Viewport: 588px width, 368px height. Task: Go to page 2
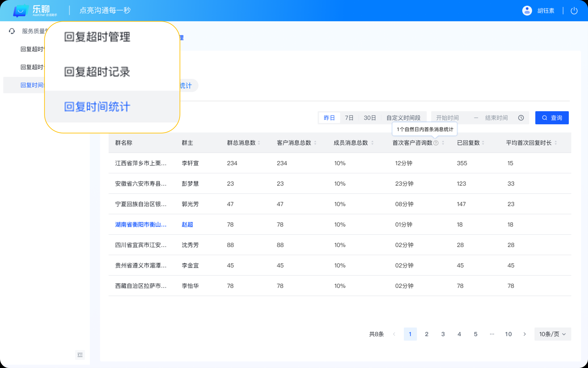(427, 334)
